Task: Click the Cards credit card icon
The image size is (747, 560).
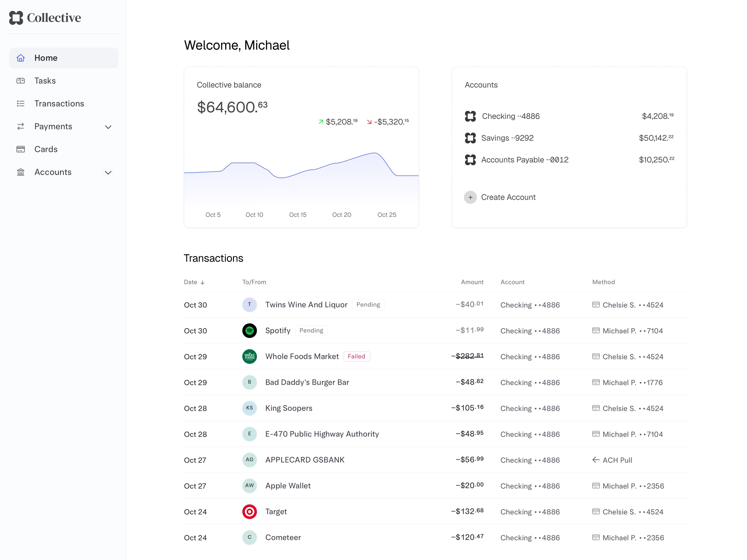Action: pyautogui.click(x=21, y=149)
